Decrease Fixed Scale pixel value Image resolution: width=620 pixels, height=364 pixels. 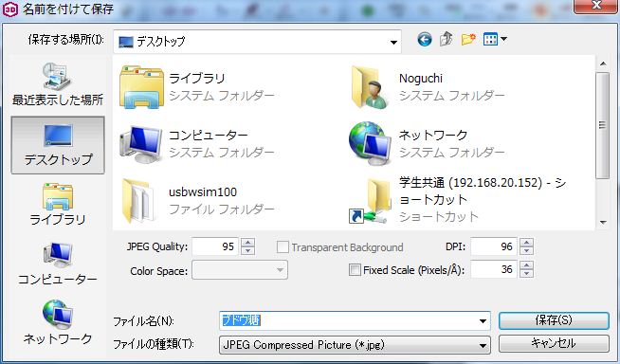(526, 274)
